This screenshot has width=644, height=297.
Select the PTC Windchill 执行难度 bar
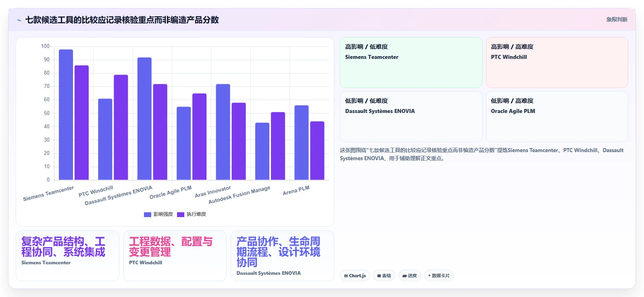pyautogui.click(x=121, y=127)
